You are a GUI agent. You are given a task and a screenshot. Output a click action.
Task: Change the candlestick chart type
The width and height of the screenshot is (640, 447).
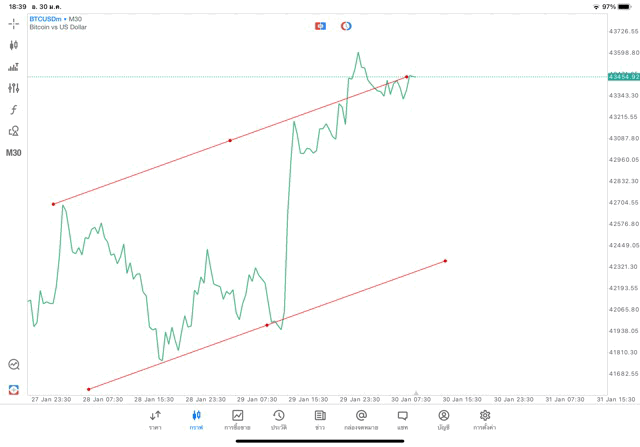14,45
